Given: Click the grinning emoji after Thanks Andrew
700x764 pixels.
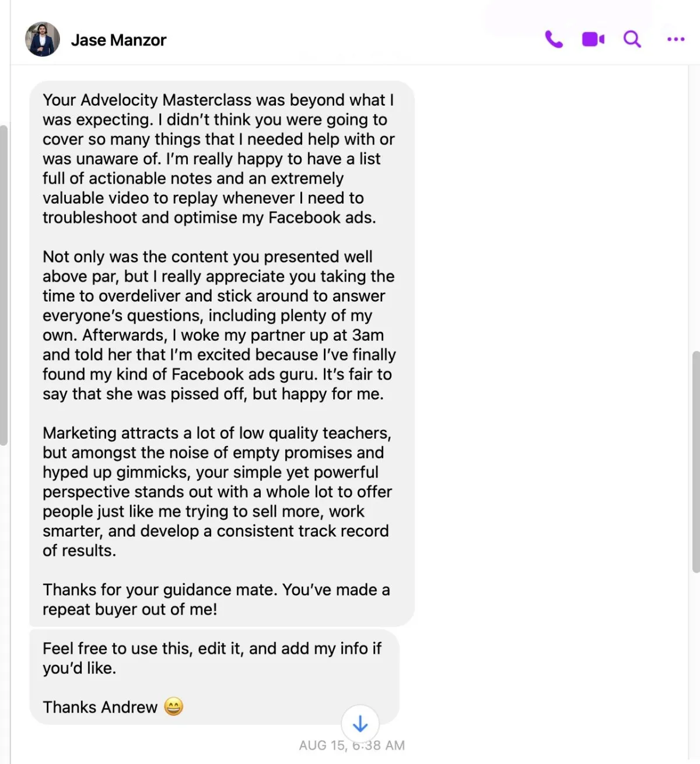Looking at the screenshot, I should (173, 707).
